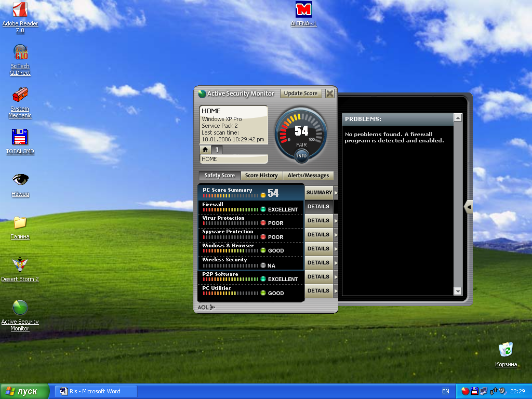Click the AOL logo at window bottom

point(206,308)
